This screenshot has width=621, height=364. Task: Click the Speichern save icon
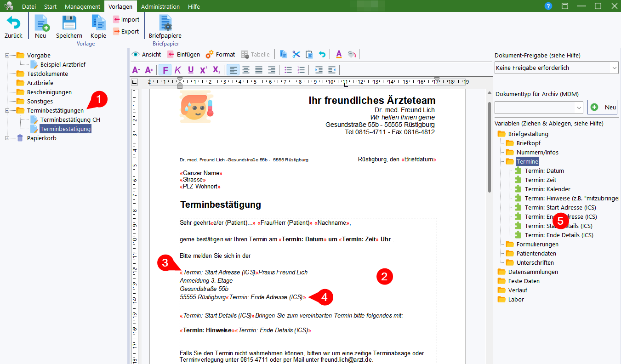(x=69, y=27)
